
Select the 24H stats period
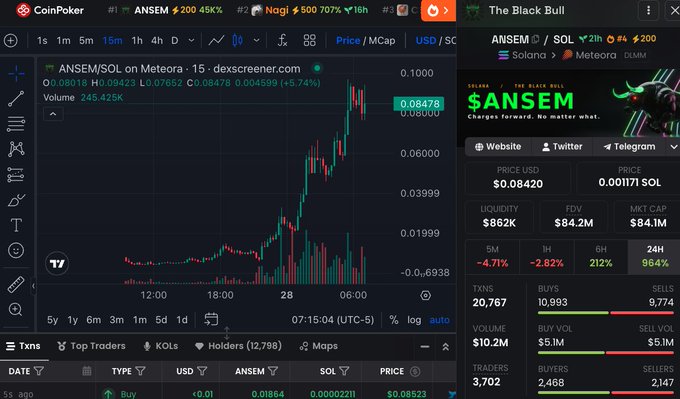point(654,256)
